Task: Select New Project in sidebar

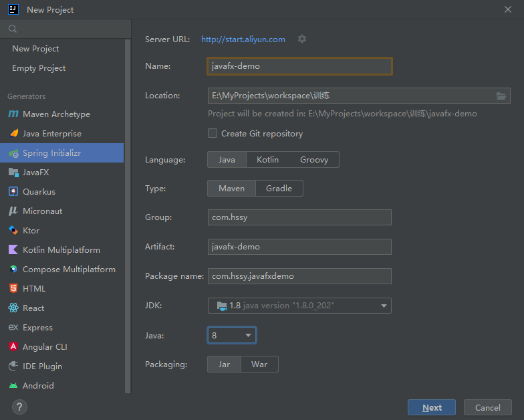Action: [35, 48]
